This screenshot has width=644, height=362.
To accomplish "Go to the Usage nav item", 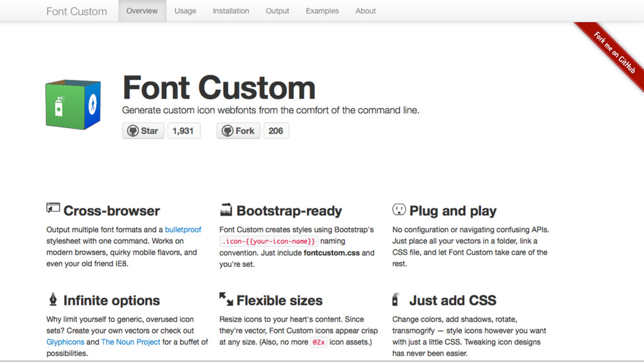I will pos(186,11).
